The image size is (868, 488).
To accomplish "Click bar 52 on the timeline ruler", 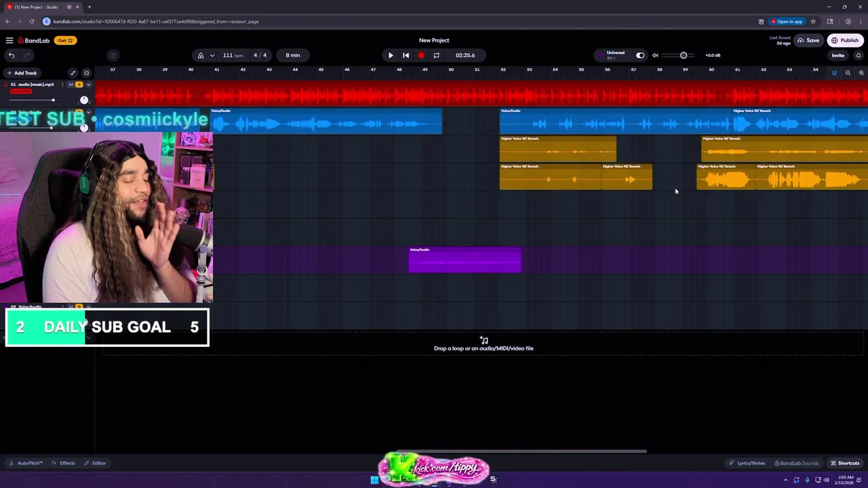I will [503, 70].
